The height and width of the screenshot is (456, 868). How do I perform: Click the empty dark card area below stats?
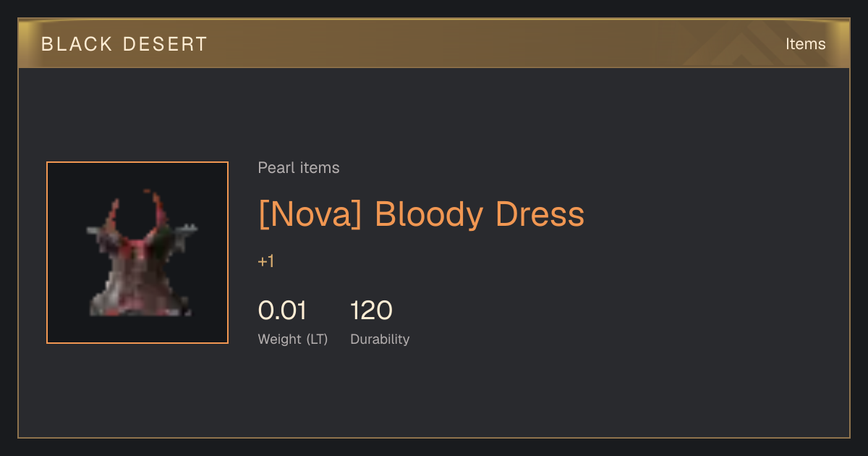click(x=434, y=394)
